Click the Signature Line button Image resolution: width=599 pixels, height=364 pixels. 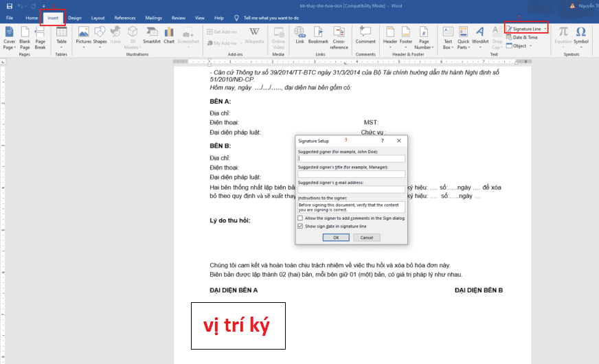click(x=523, y=29)
